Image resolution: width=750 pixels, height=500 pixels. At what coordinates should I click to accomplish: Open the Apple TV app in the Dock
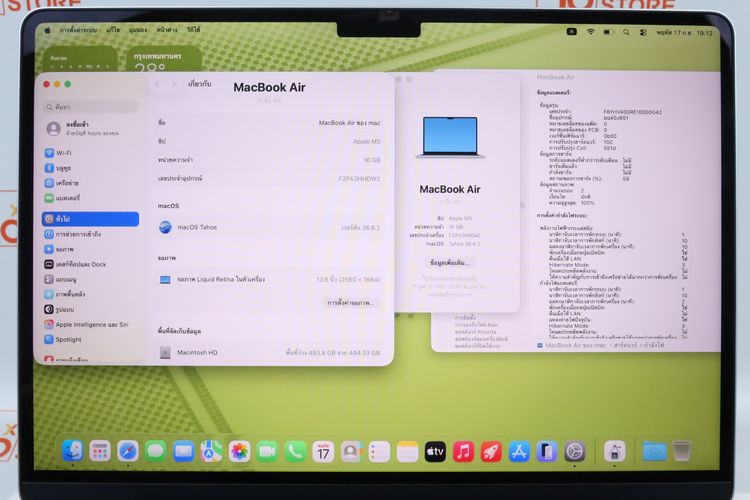435,451
